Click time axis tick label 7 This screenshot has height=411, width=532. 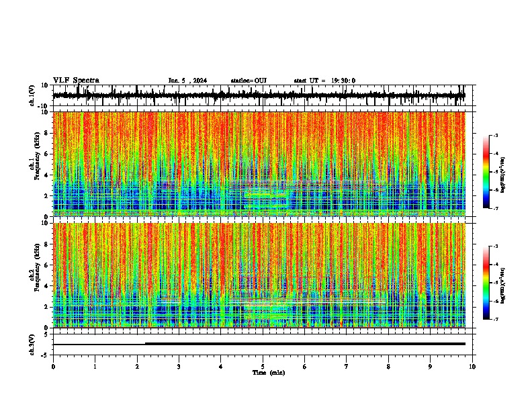point(347,367)
